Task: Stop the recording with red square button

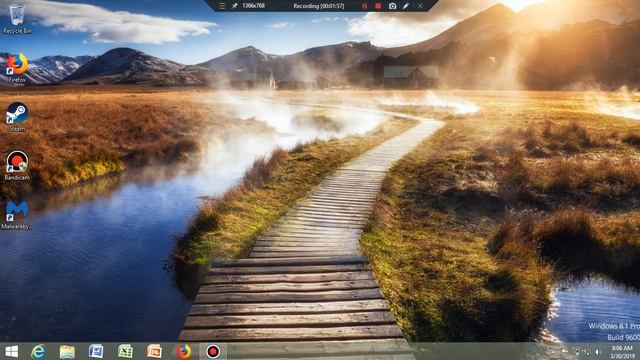Action: tap(378, 6)
